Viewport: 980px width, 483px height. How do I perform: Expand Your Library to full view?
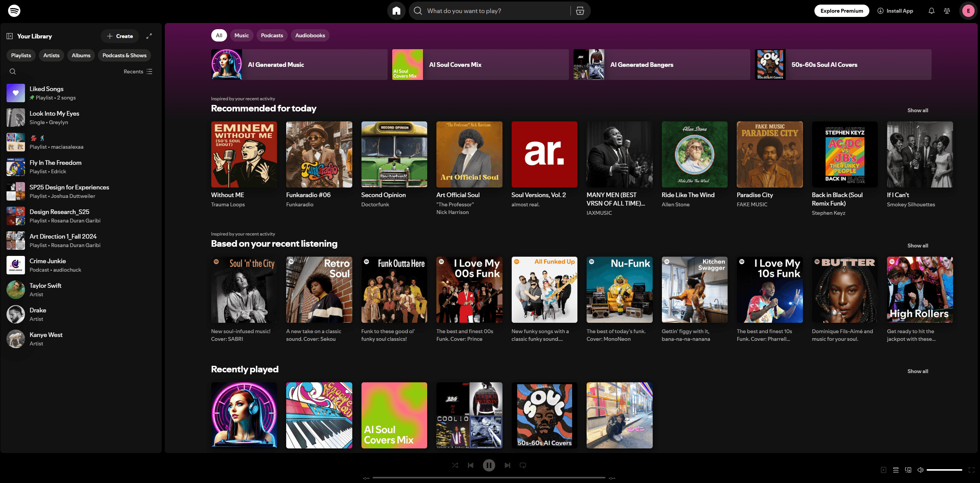click(x=149, y=36)
